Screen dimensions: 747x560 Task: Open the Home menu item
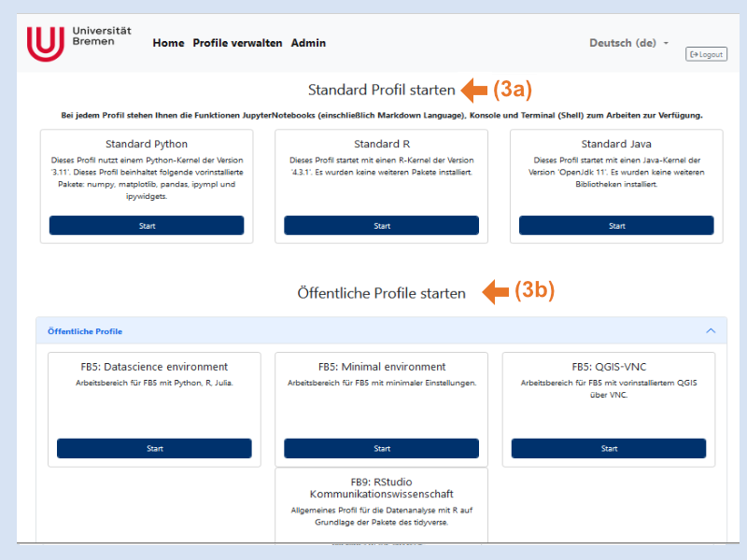click(168, 43)
